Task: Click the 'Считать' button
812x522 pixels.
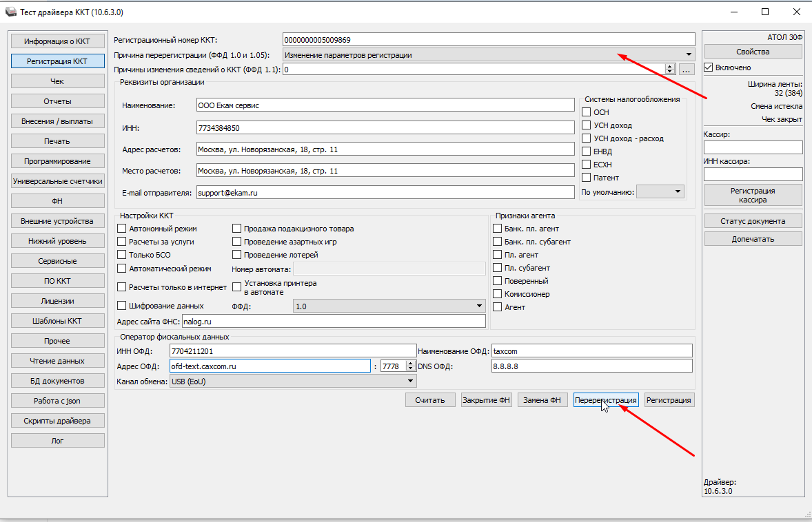Action: coord(430,400)
